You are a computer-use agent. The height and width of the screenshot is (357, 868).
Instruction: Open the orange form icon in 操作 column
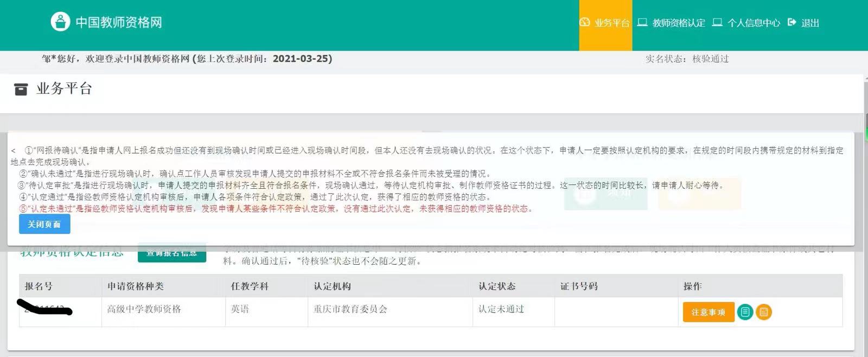click(x=764, y=312)
